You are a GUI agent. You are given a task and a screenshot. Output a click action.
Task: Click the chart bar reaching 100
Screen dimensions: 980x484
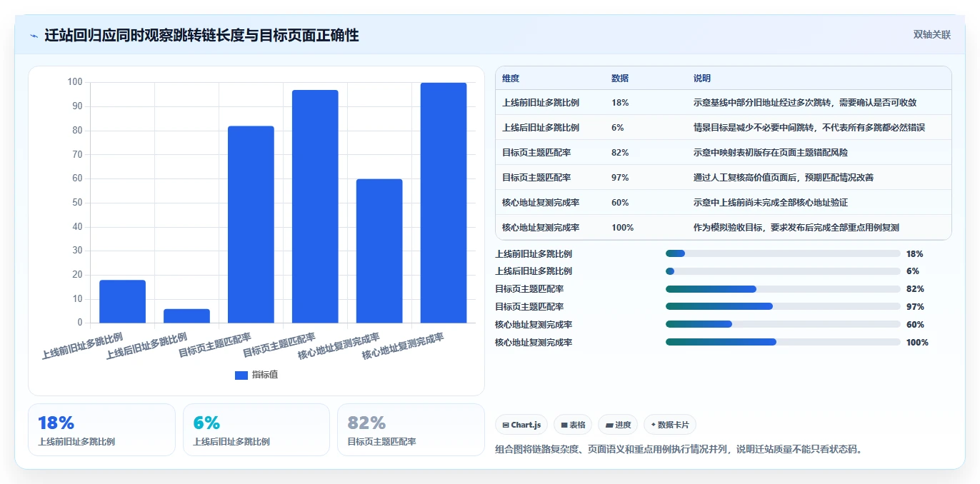point(444,203)
